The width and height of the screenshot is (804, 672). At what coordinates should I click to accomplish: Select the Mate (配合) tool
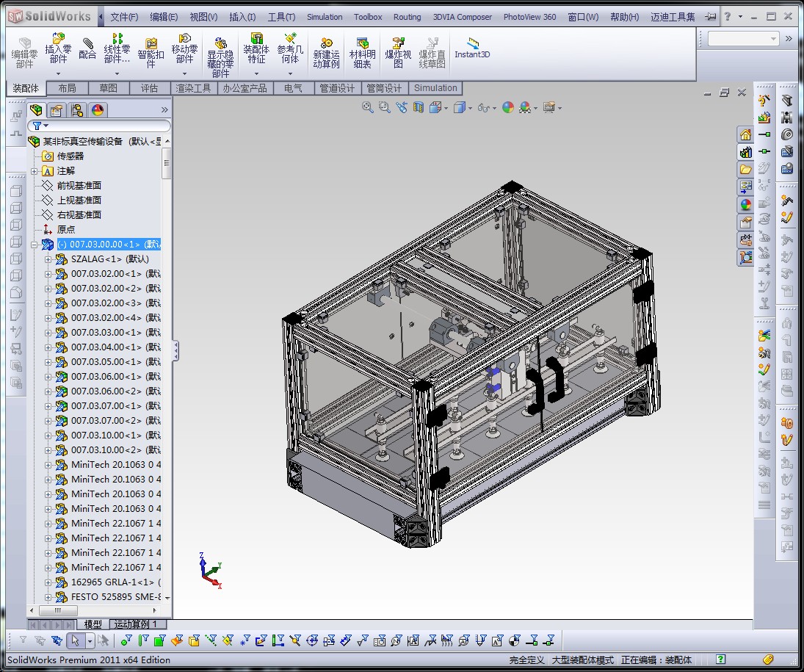point(87,48)
